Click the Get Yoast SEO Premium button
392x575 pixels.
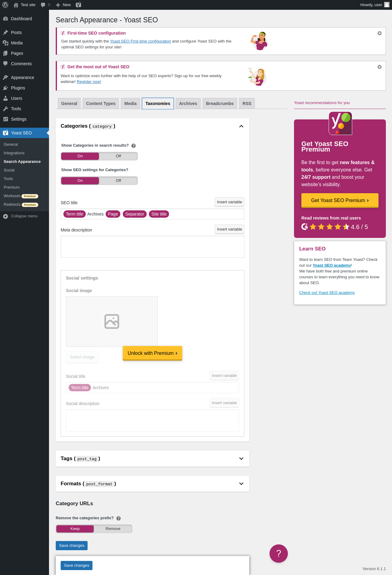coord(340,201)
